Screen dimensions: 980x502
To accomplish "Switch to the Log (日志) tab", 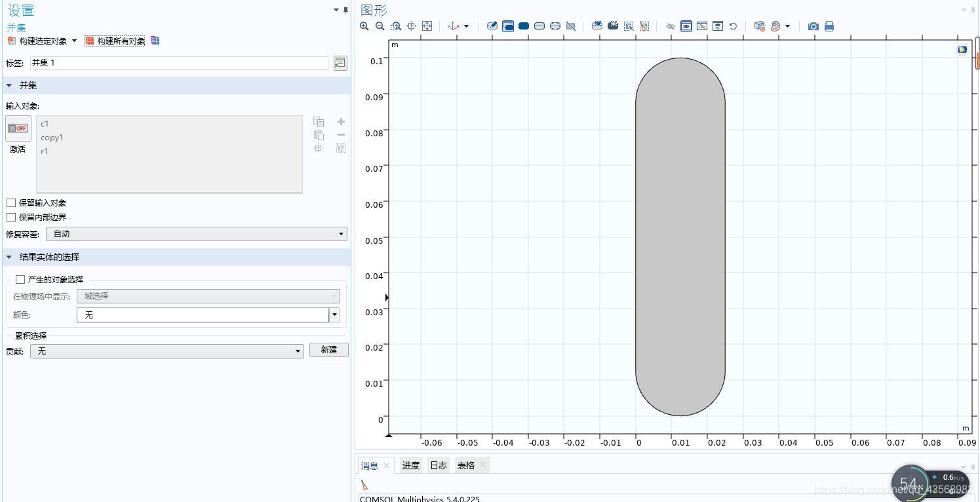I will tap(439, 465).
